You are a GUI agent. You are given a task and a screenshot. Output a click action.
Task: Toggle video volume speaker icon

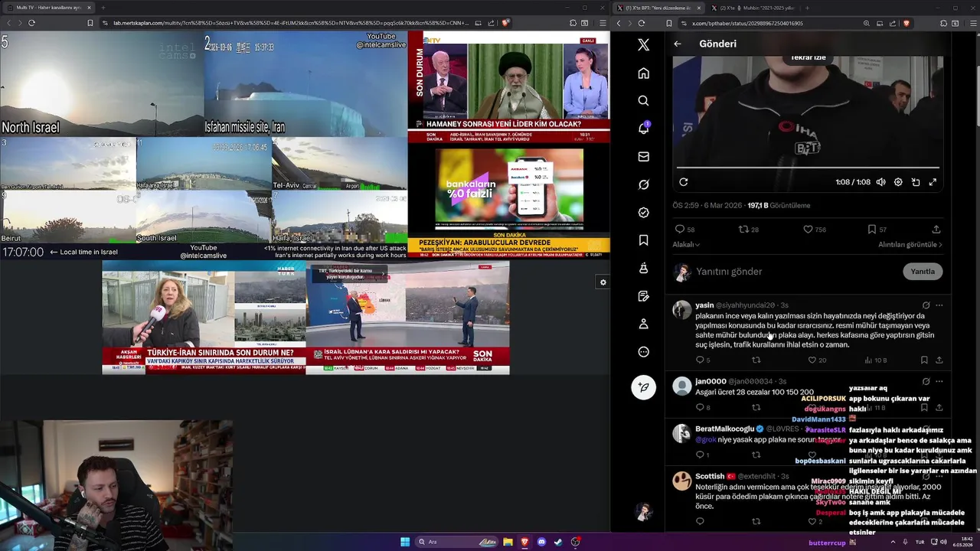tap(880, 182)
